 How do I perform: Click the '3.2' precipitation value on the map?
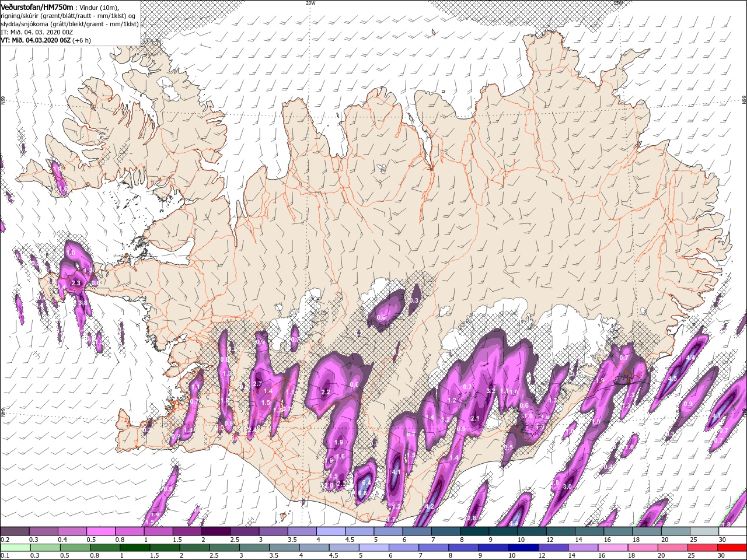[491, 390]
